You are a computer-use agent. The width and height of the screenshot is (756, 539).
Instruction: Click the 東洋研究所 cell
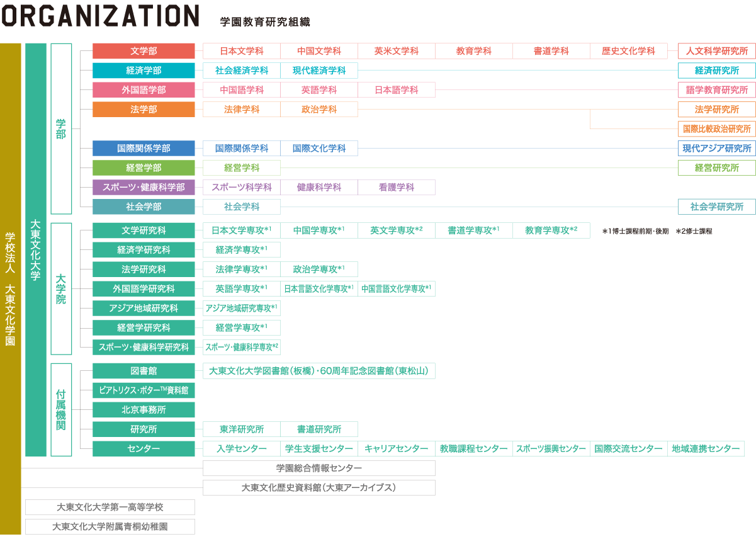pos(242,429)
